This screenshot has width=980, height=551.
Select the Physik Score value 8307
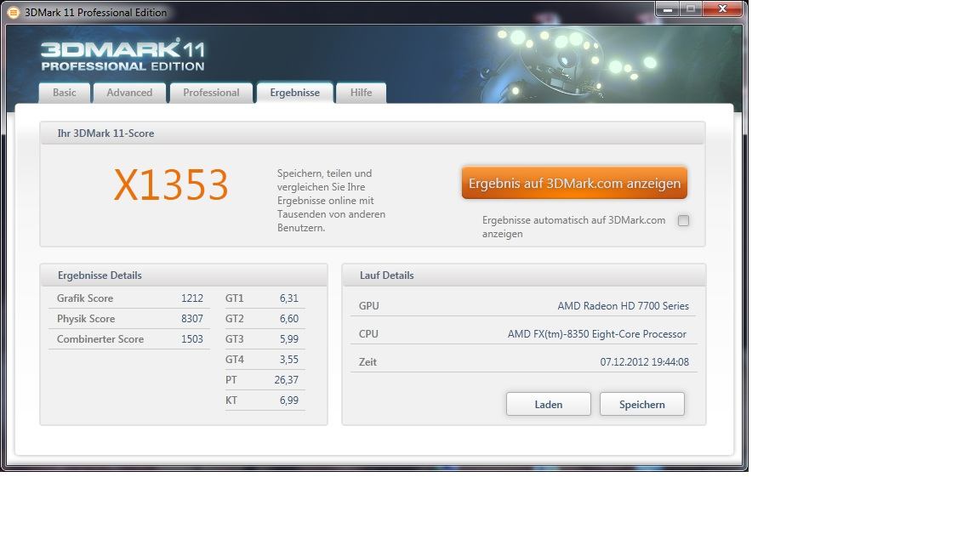pyautogui.click(x=192, y=319)
